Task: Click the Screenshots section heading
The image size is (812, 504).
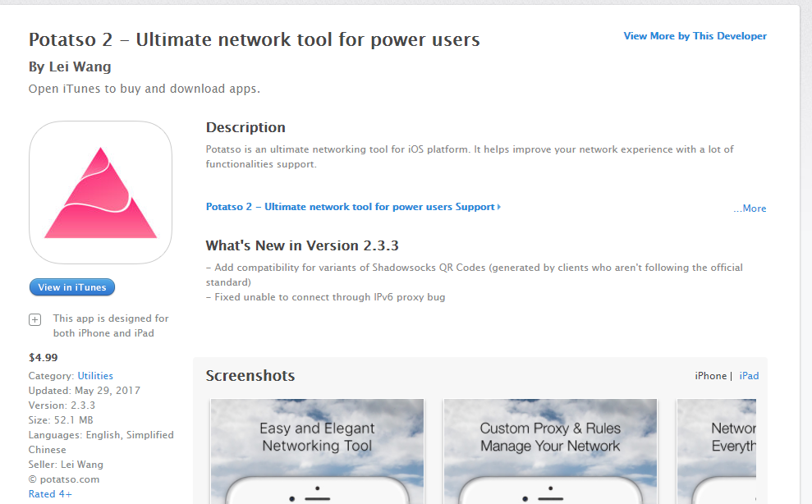Action: (x=250, y=376)
